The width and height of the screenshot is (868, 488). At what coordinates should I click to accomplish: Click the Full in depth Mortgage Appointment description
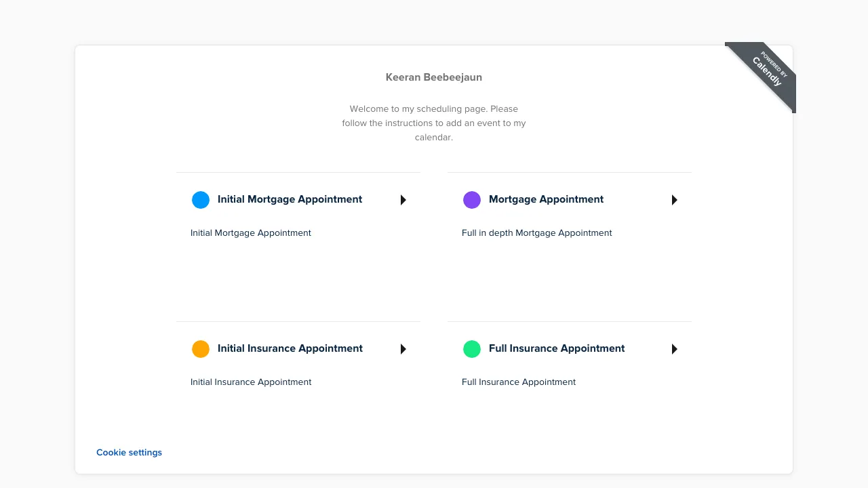point(536,232)
